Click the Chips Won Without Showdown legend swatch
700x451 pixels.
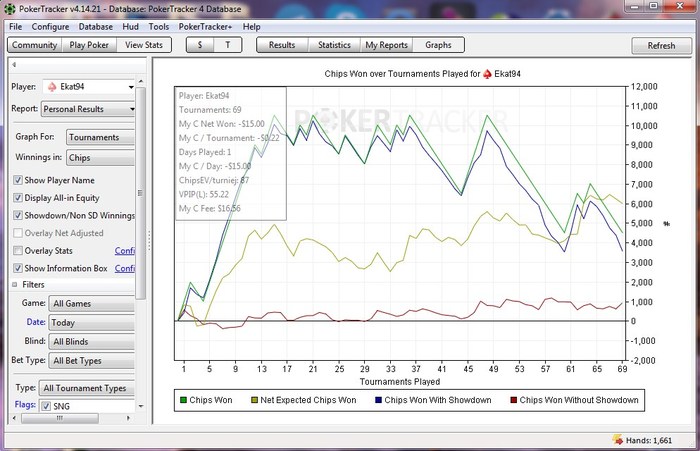[513, 400]
